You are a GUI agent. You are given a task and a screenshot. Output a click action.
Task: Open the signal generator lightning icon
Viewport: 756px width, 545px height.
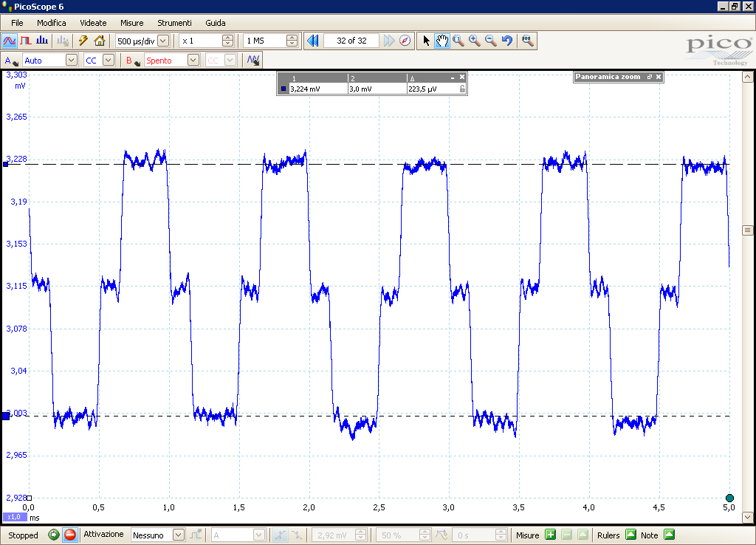pos(83,41)
